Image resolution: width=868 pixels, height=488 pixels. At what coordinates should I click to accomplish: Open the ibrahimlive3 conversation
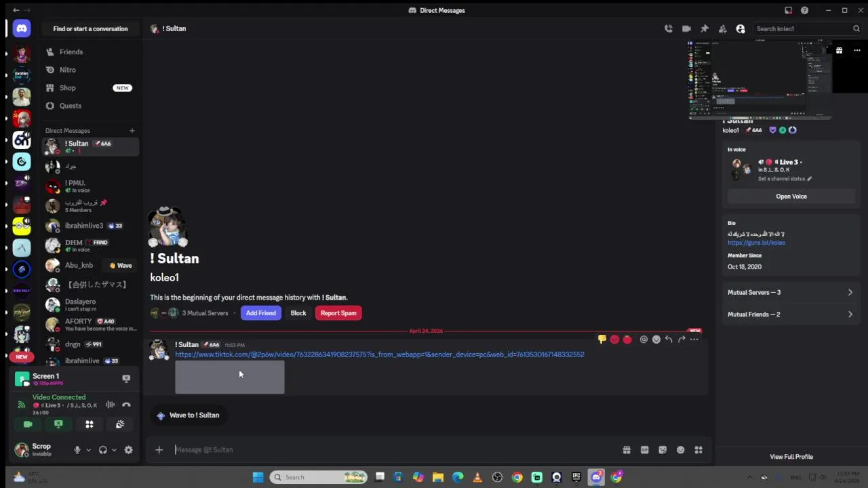coord(90,226)
